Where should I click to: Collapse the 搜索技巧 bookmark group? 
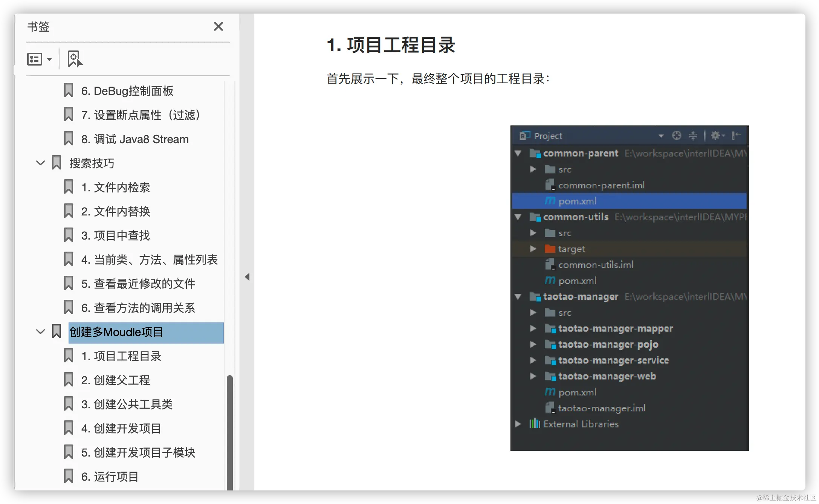[x=40, y=163]
